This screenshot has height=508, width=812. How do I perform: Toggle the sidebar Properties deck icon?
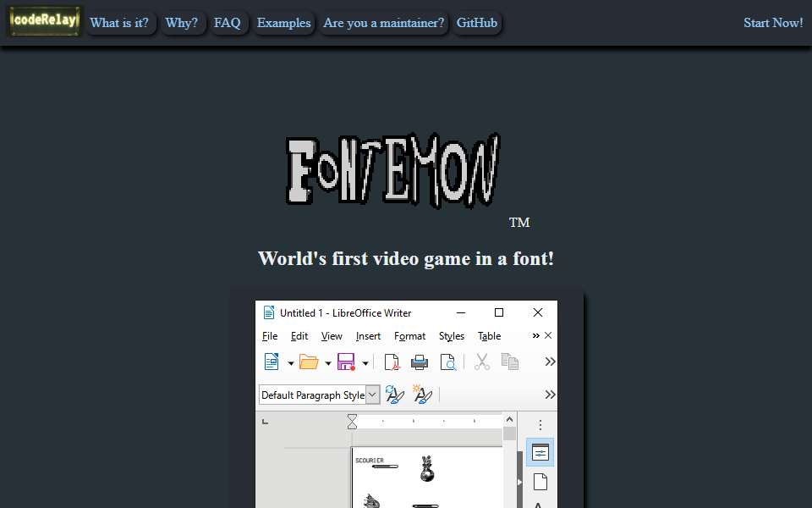coord(540,452)
